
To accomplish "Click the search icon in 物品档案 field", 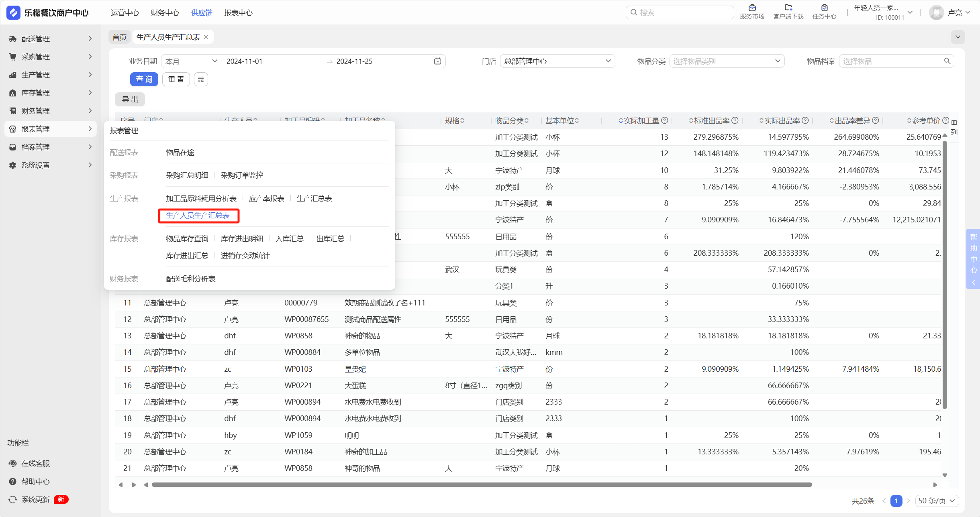I will pyautogui.click(x=947, y=61).
